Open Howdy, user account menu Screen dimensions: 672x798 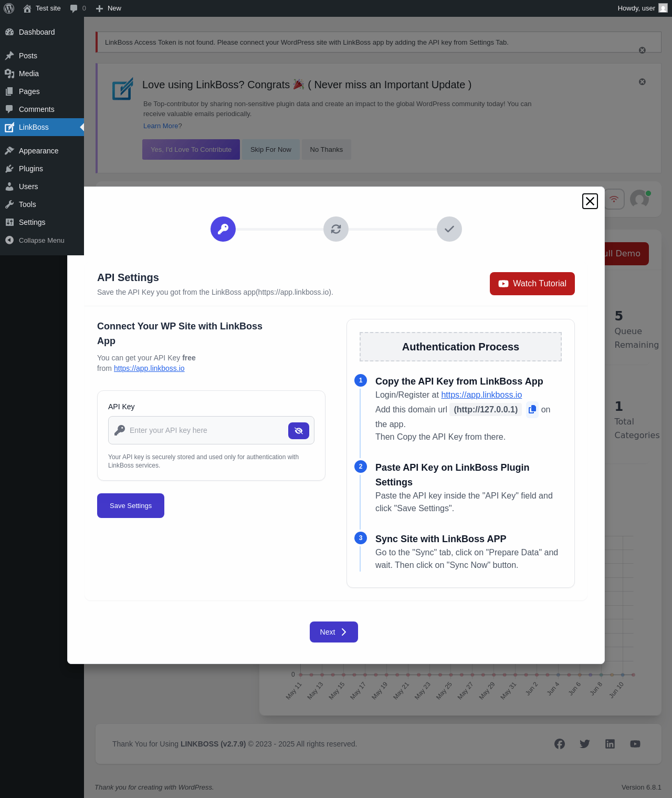642,8
